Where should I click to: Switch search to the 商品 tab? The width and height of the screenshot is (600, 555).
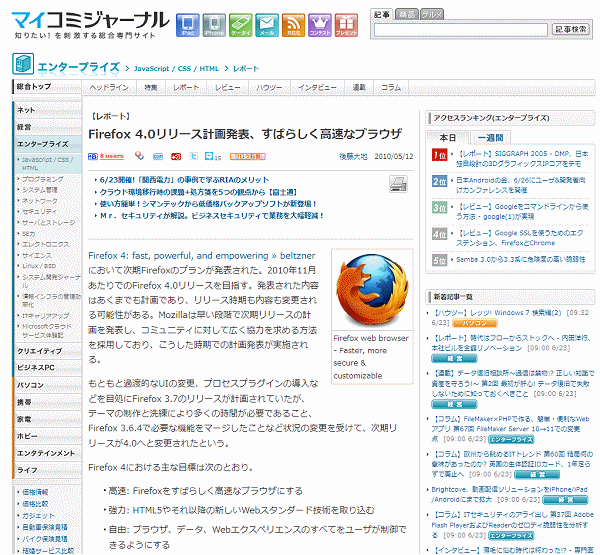[407, 14]
